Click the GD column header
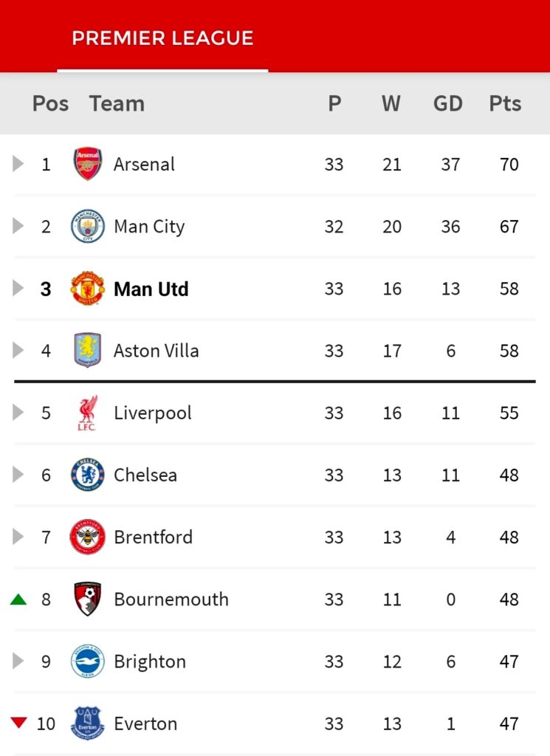 448,103
